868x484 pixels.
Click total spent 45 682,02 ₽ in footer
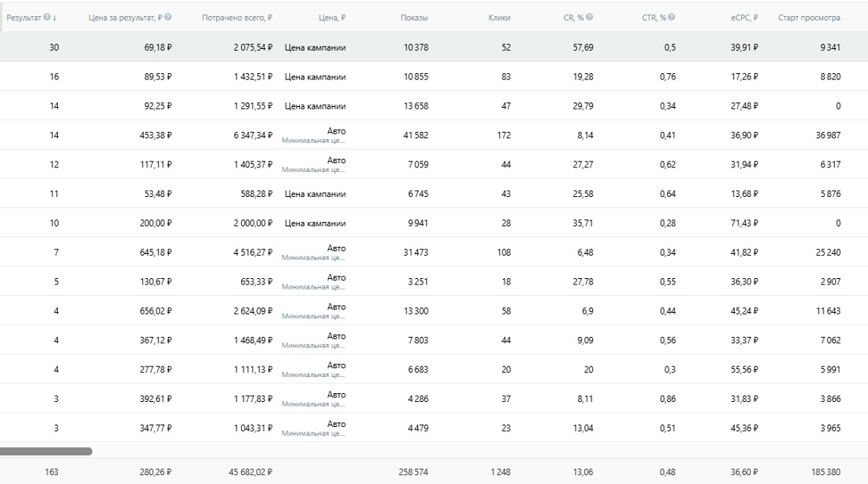(x=250, y=472)
